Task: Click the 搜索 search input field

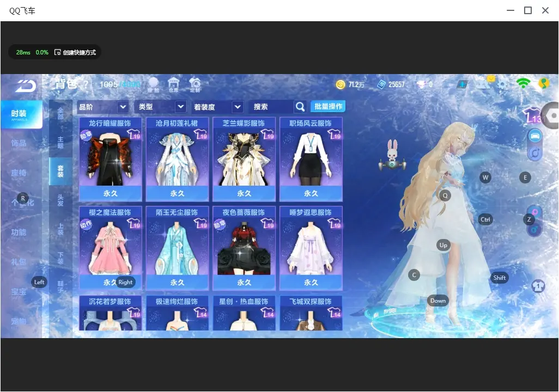Action: (271, 107)
